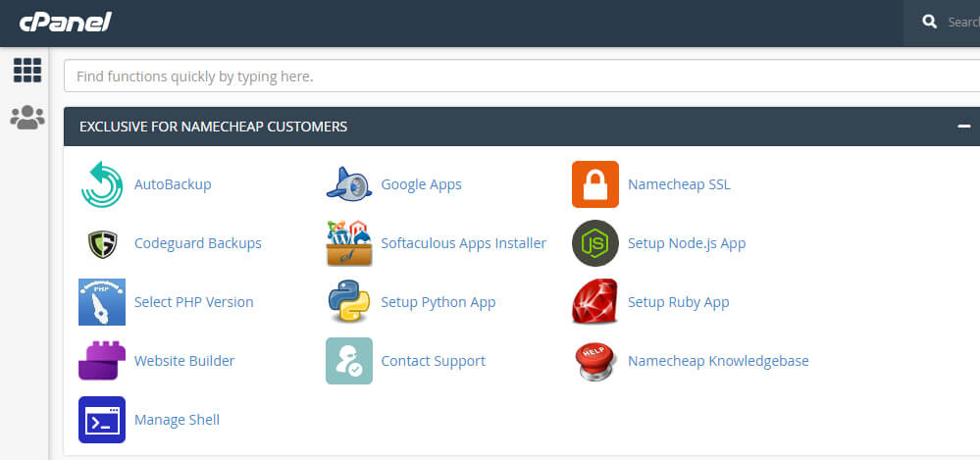Viewport: 980px width, 460px height.
Task: Open the Setup Ruby App link
Action: [x=679, y=302]
